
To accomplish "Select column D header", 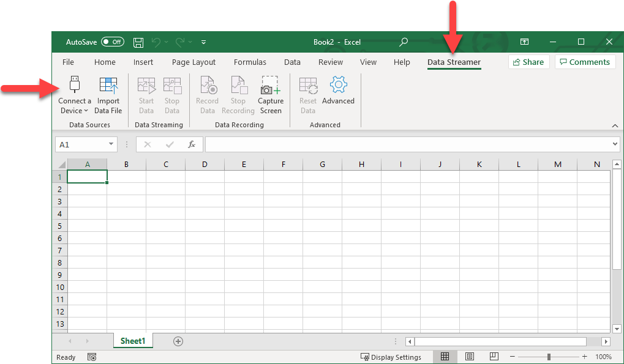I will 205,164.
